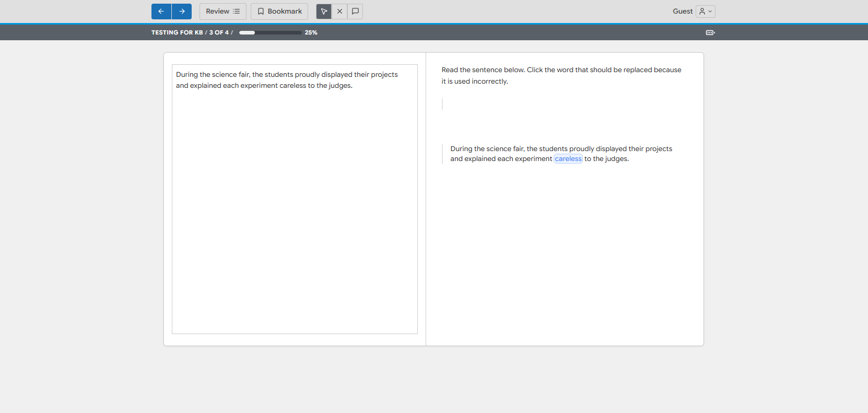Screen dimensions: 868x413
Task: Click the question instructions 'Read the sentence below'
Action: point(561,75)
